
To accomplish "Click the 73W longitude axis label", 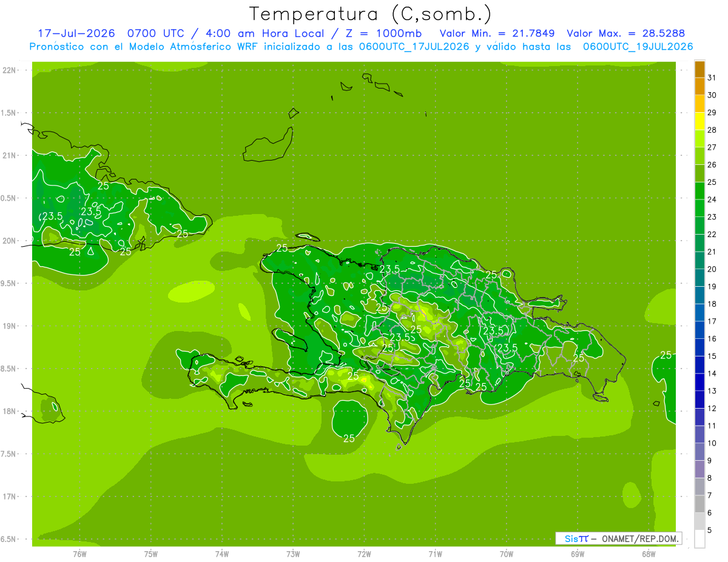I will tap(293, 554).
